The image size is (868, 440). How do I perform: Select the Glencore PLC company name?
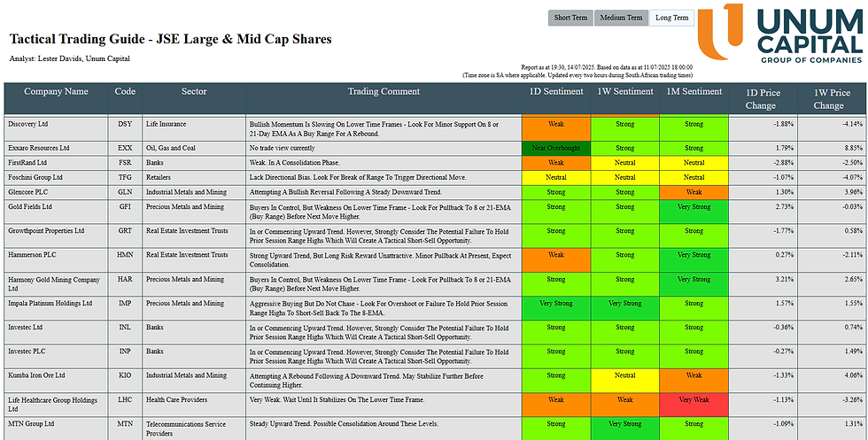[28, 192]
